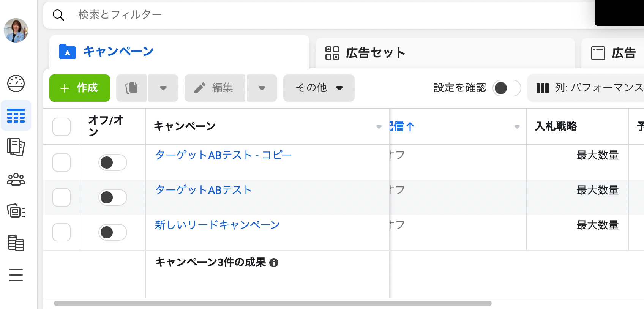Click 最大数量 in 新しいリードキャンペーン row
This screenshot has height=309, width=644.
(598, 225)
